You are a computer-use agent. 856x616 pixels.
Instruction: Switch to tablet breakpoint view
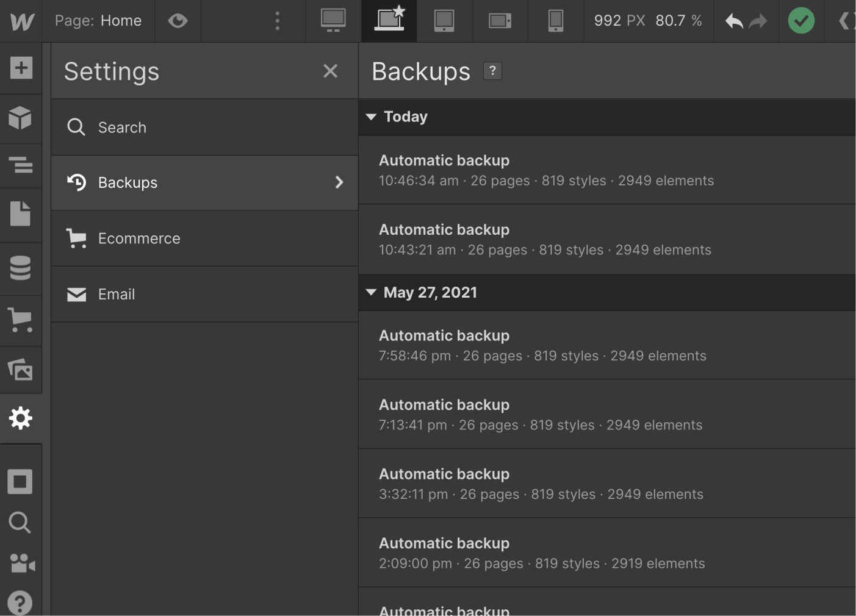(x=444, y=20)
